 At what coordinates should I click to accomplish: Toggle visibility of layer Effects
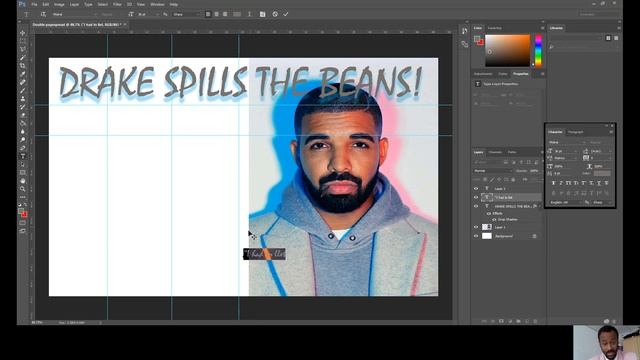[489, 213]
